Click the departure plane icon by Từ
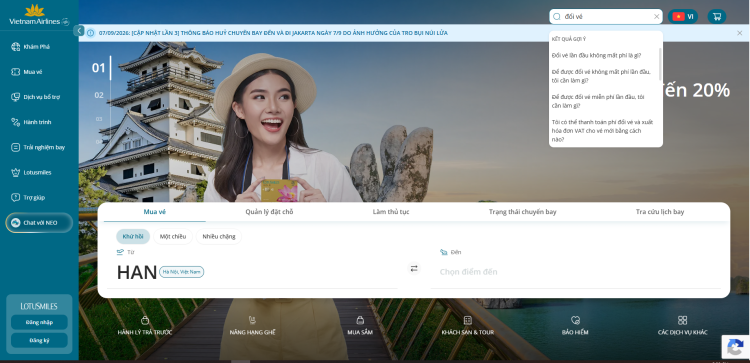The height and width of the screenshot is (363, 750). (120, 252)
